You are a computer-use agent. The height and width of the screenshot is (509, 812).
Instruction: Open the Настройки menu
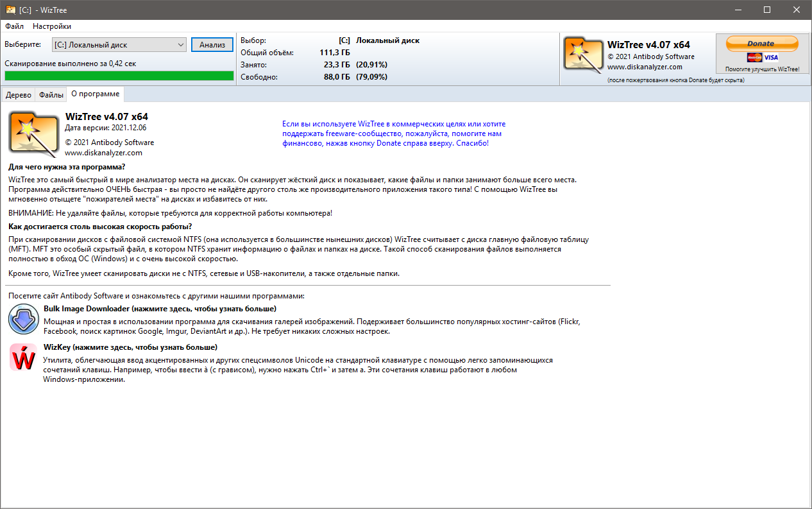tap(52, 26)
